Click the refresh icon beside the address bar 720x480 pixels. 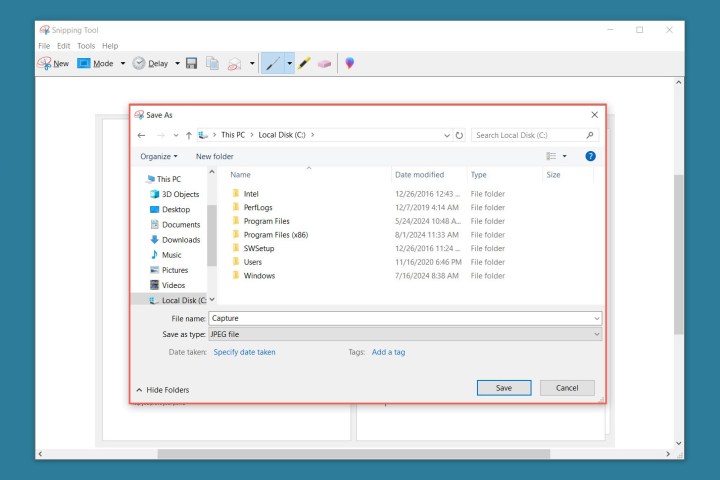coord(459,135)
